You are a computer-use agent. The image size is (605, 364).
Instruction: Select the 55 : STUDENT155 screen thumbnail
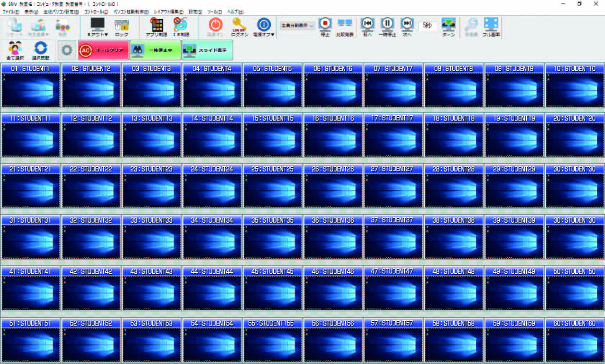pos(272,344)
